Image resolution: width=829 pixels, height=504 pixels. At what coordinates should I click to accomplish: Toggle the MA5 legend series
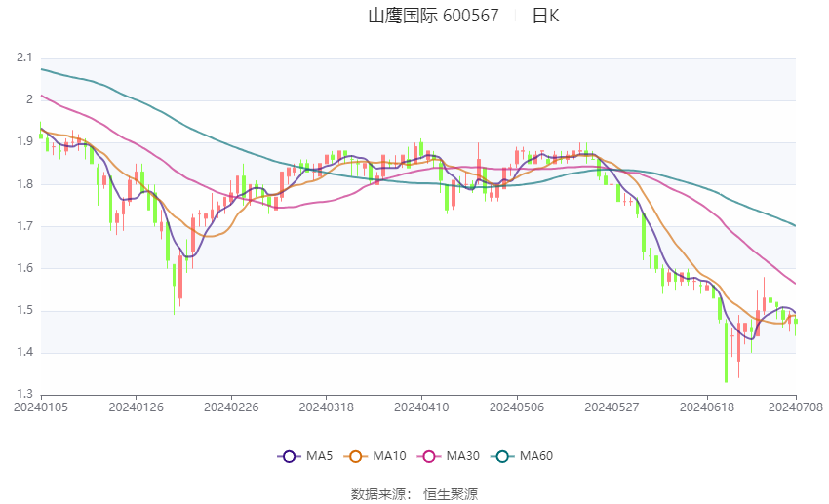303,455
